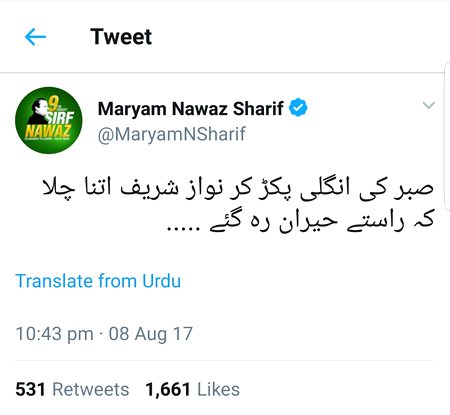Click the 531 retweet count number
Screen dimensions: 450x415
tap(30, 389)
